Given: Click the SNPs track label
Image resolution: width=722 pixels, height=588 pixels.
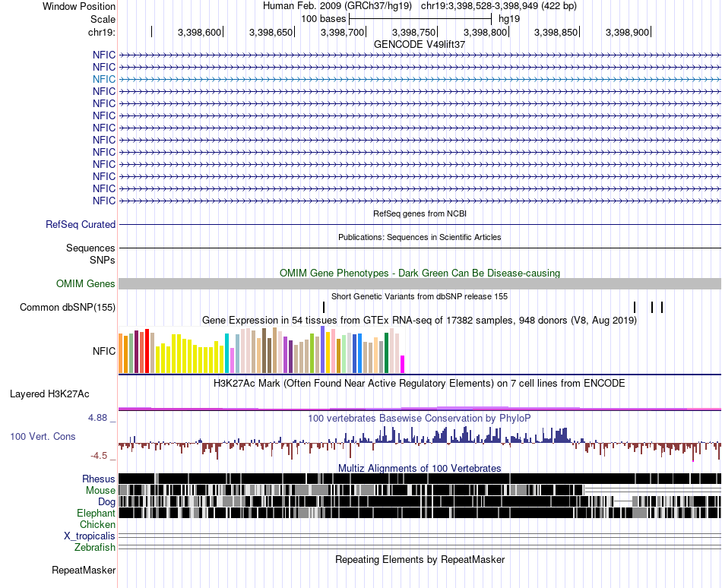Looking at the screenshot, I should pos(103,260).
